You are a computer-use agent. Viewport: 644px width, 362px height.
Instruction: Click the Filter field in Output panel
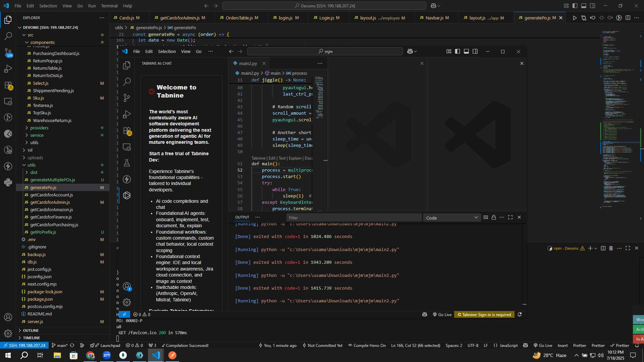tap(354, 218)
